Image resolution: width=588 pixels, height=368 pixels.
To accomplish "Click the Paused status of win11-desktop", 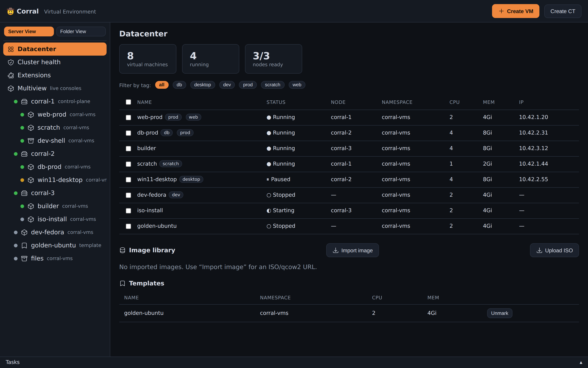I will (278, 179).
